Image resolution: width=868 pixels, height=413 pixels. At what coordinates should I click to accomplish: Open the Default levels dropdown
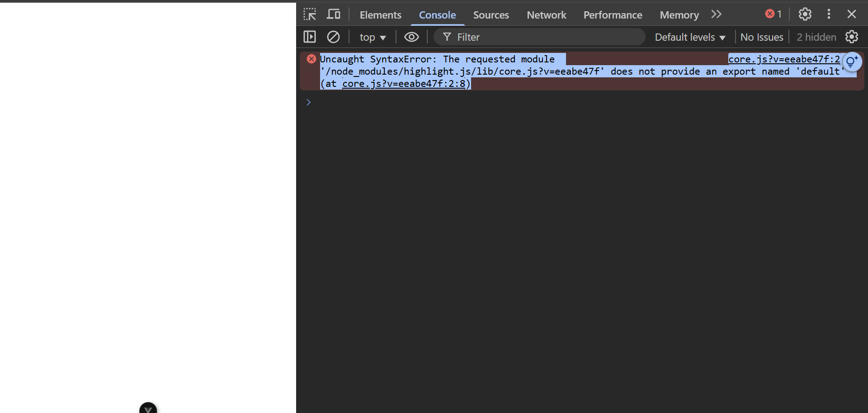pos(690,37)
